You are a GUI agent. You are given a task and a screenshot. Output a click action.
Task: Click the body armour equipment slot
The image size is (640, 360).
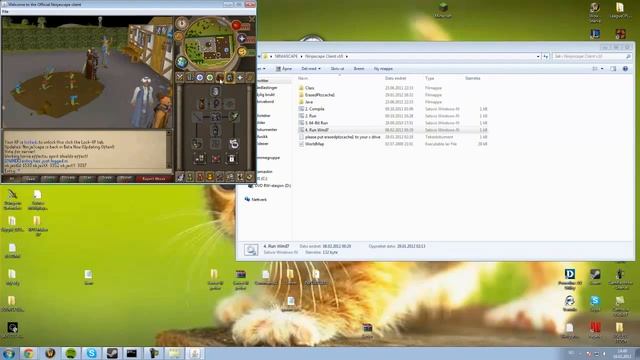point(216,117)
